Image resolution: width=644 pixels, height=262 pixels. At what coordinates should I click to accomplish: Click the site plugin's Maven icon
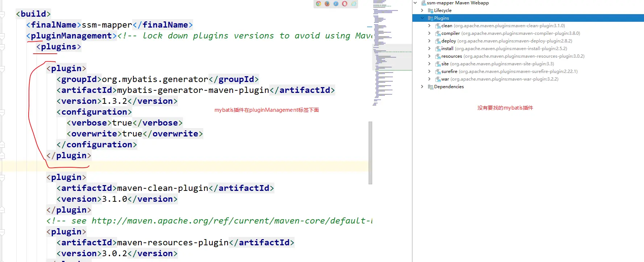click(438, 64)
